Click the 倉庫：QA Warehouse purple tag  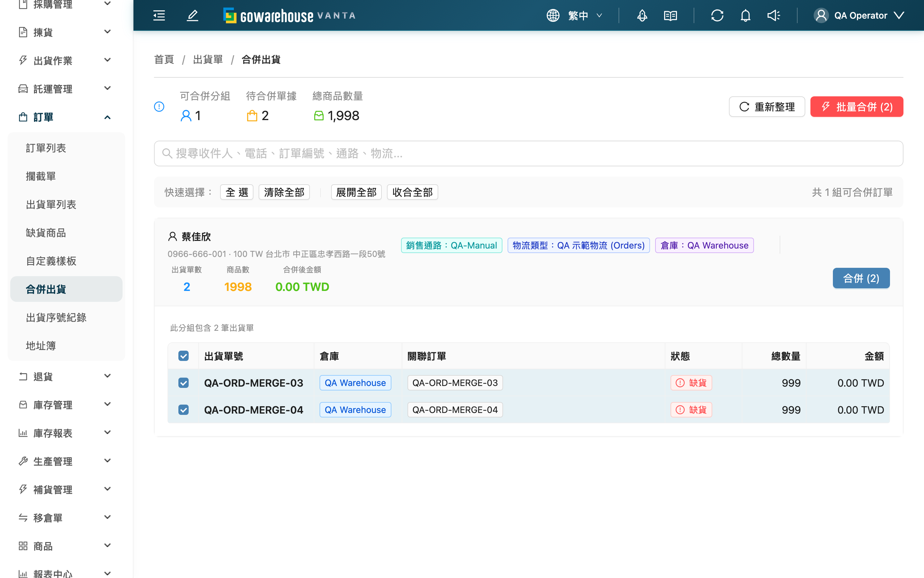click(704, 245)
